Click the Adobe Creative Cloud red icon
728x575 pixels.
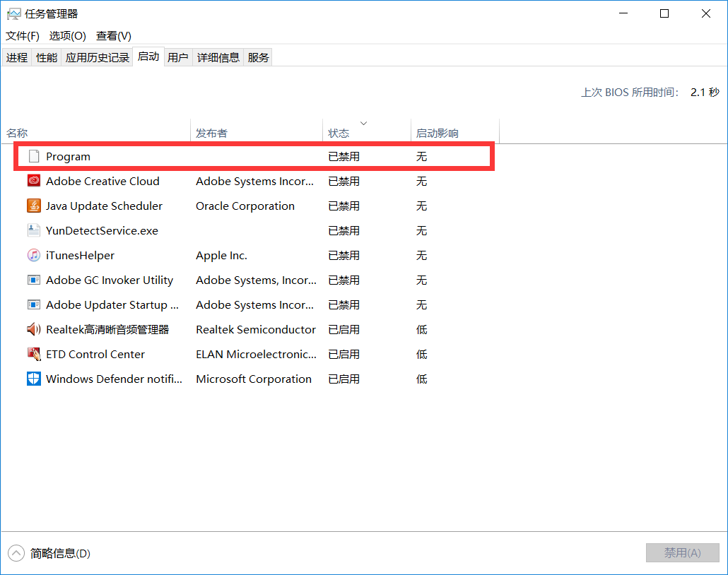(33, 181)
